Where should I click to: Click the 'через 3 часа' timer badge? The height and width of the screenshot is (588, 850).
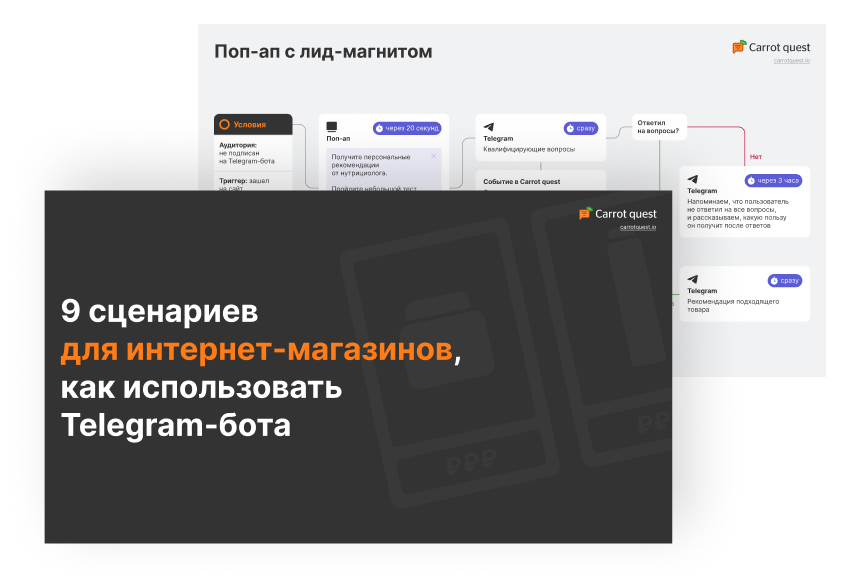[774, 180]
